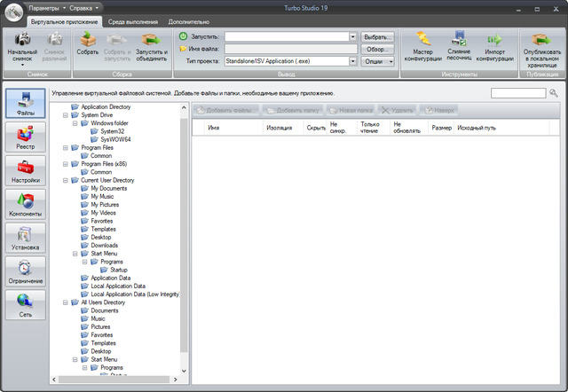The height and width of the screenshot is (392, 568).
Task: Open Мастер конфигурации wizard
Action: pyautogui.click(x=423, y=39)
